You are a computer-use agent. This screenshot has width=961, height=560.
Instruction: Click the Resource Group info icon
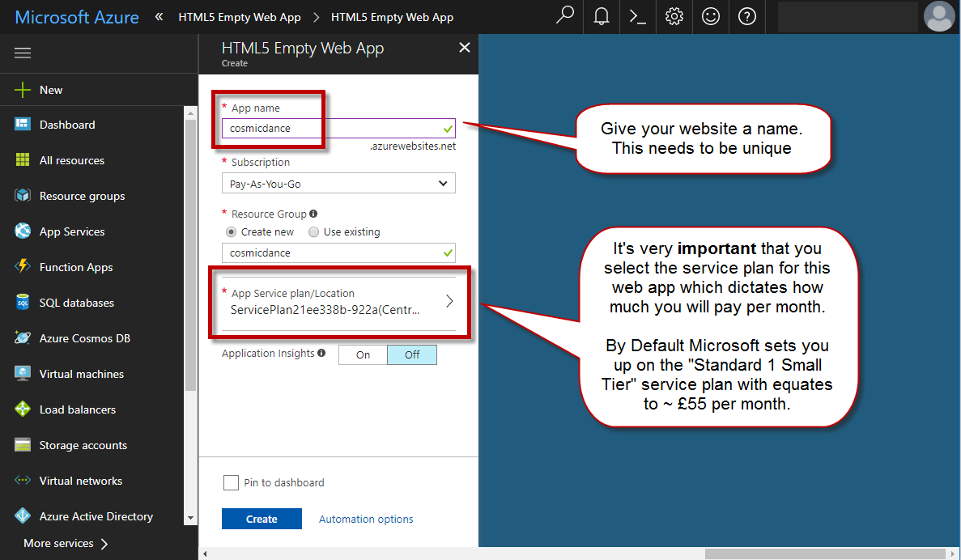pyautogui.click(x=314, y=214)
